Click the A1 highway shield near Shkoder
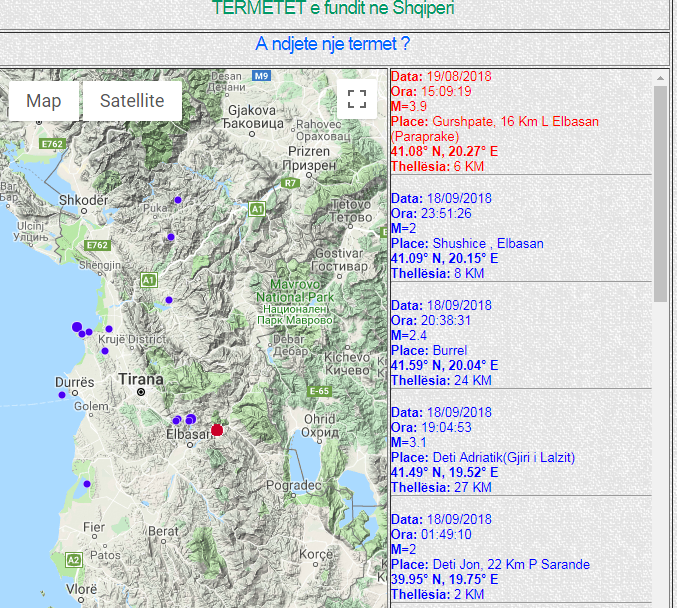Viewport: 677px width, 608px height. [x=149, y=279]
